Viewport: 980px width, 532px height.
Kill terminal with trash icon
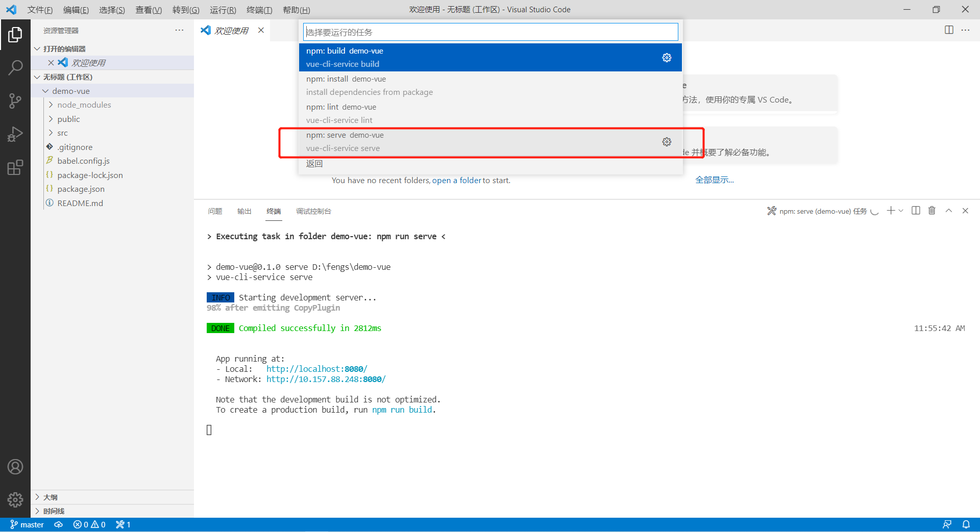pyautogui.click(x=932, y=211)
